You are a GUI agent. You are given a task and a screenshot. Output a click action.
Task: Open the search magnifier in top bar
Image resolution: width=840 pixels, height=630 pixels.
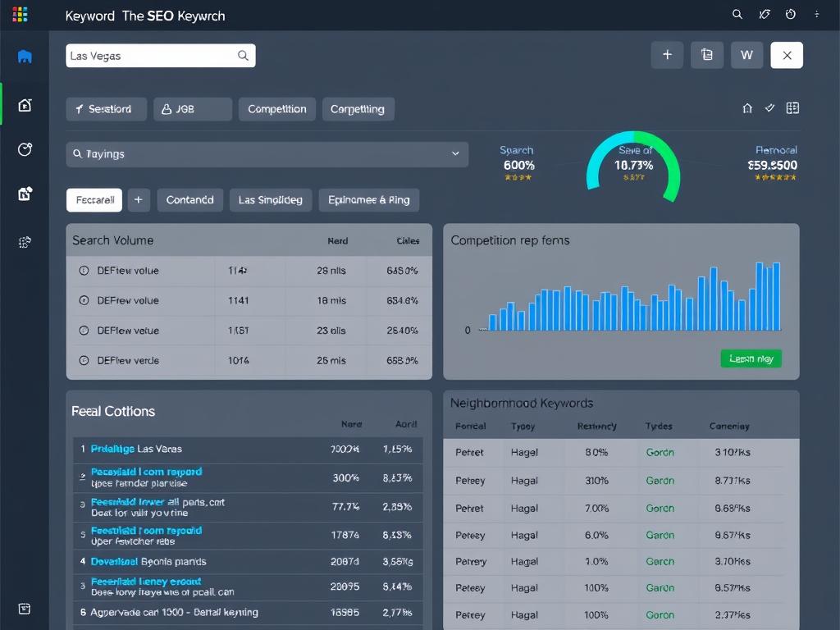click(737, 14)
